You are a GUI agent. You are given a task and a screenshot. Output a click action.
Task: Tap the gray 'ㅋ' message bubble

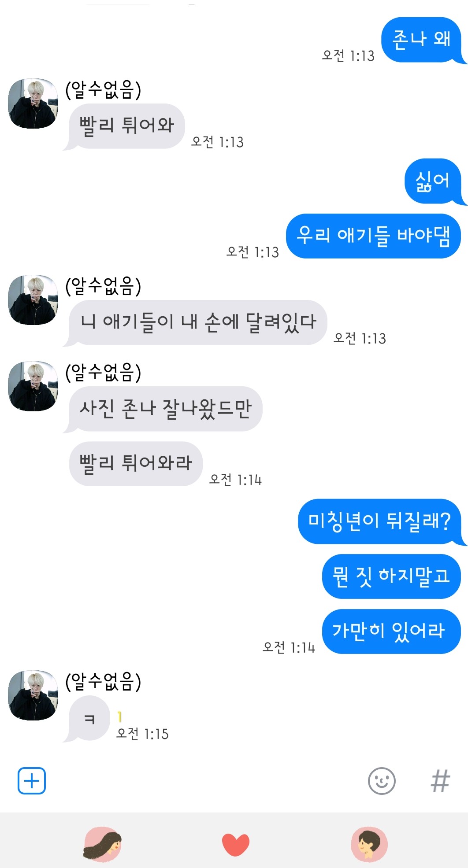coord(88,718)
